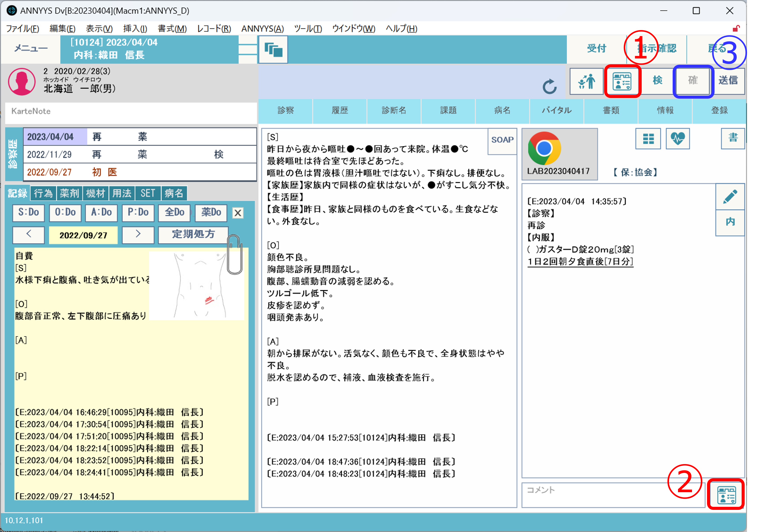This screenshot has height=532, width=773.
Task: Switch to the 情報 tab
Action: pyautogui.click(x=665, y=111)
